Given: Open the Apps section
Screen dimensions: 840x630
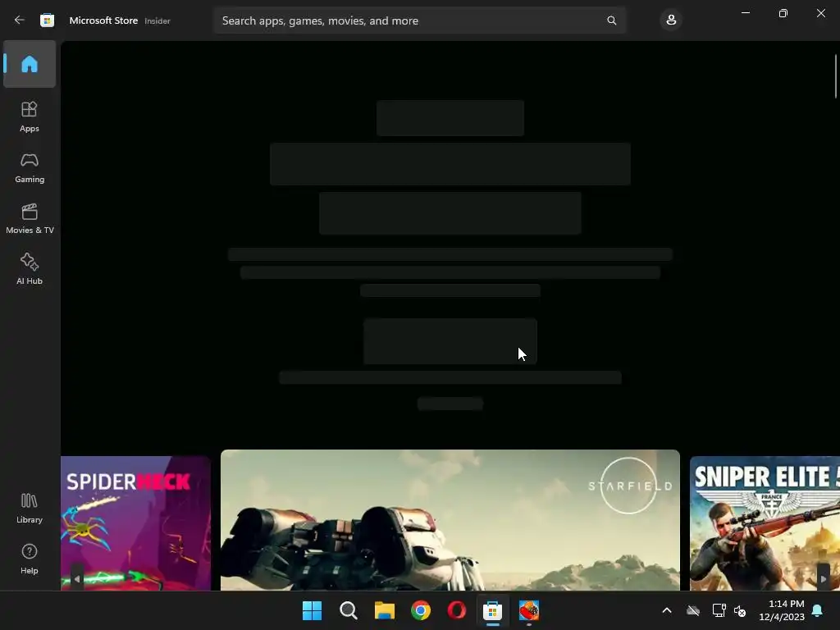Looking at the screenshot, I should click(30, 116).
